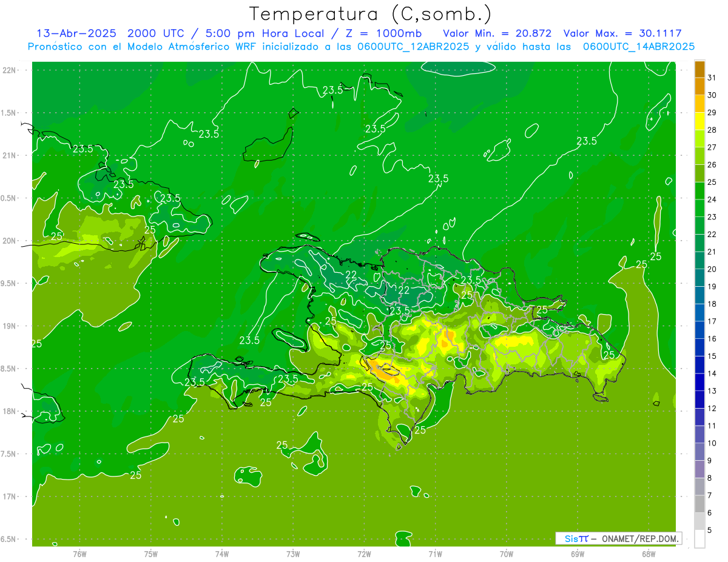This screenshot has height=562, width=728.
Task: Click the 71W longitude axis label
Action: tap(435, 554)
